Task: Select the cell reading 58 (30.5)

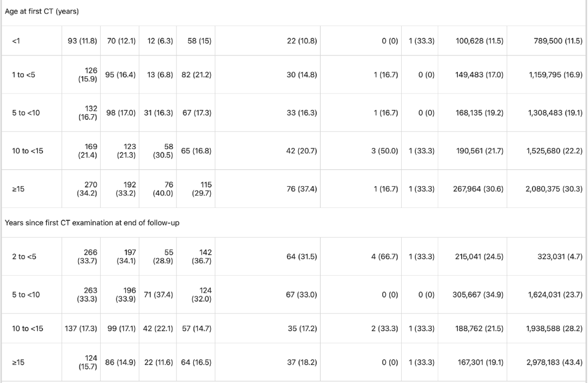Action: click(x=163, y=151)
